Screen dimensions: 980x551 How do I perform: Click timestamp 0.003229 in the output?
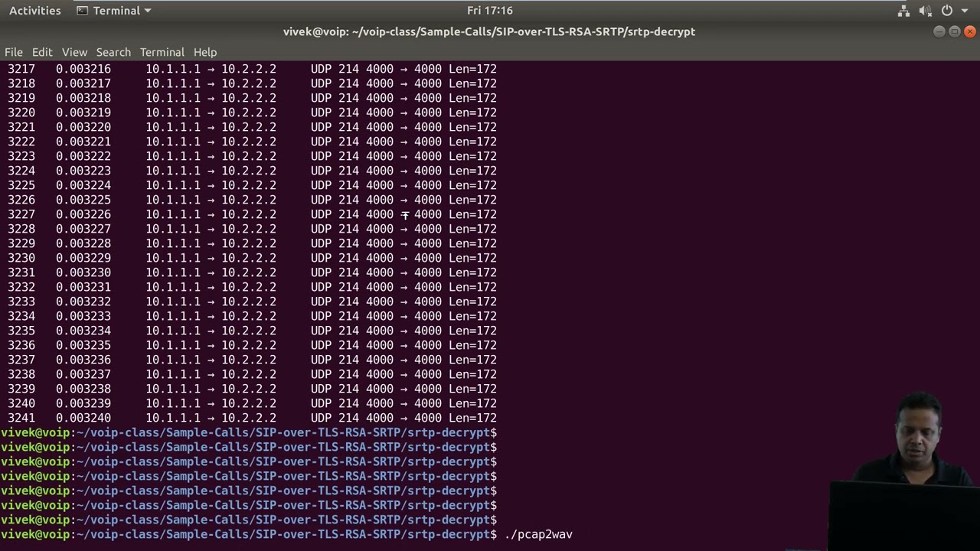tap(83, 258)
